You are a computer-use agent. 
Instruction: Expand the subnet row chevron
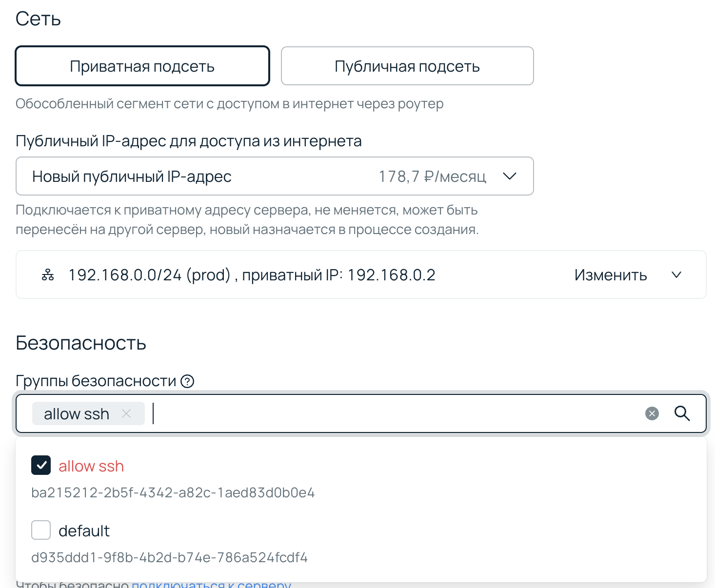[x=676, y=275]
